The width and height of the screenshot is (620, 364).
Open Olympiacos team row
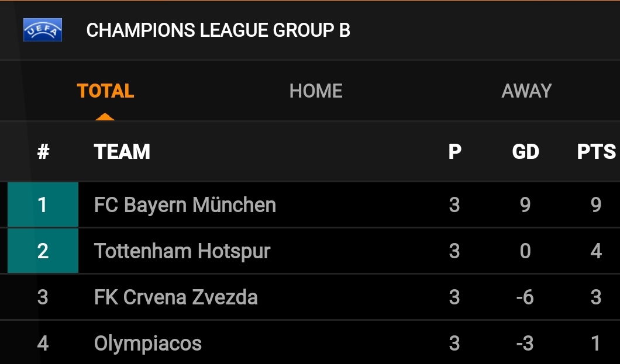pos(310,343)
